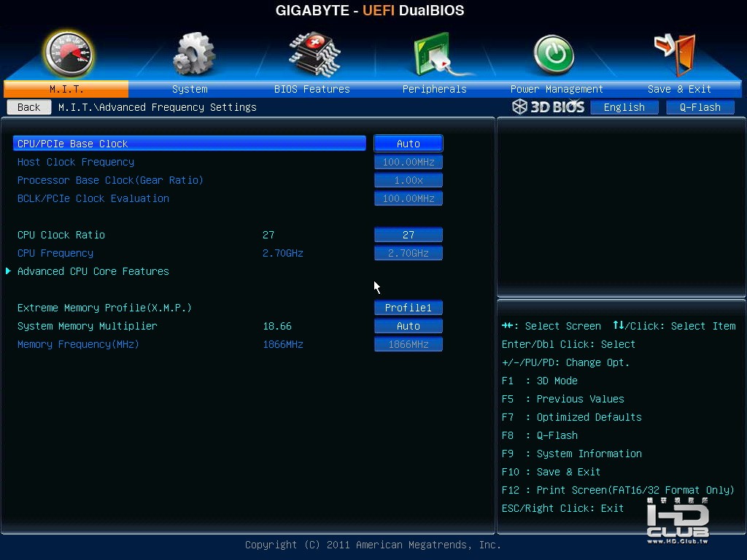Click the Enter/Dbl Click: Select help line
Screen dimensions: 747x560
point(568,344)
